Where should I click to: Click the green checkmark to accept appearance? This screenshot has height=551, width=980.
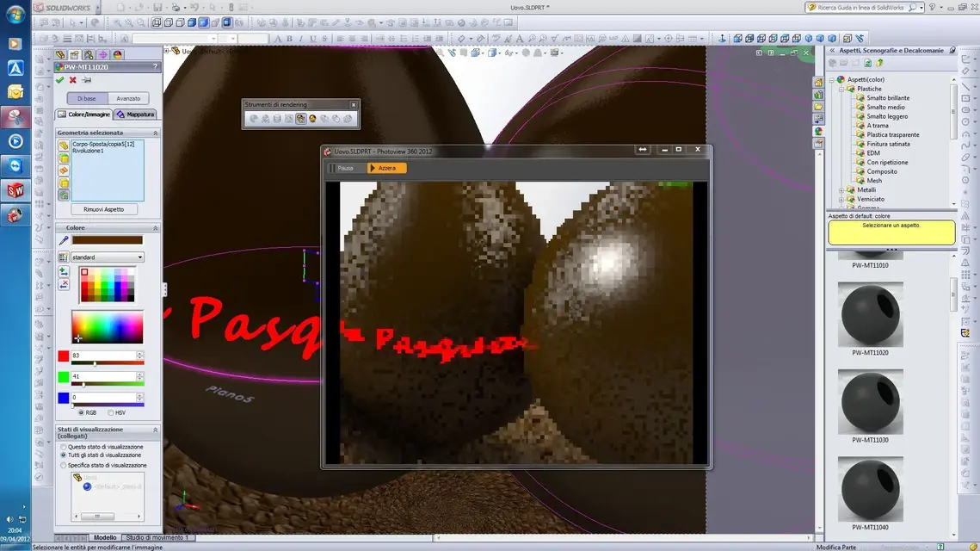[x=60, y=80]
